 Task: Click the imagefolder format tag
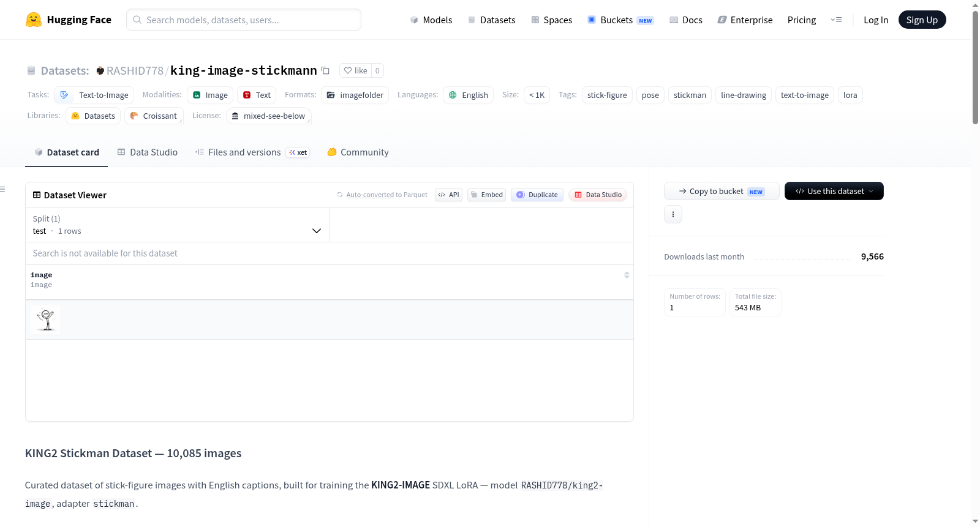point(355,95)
